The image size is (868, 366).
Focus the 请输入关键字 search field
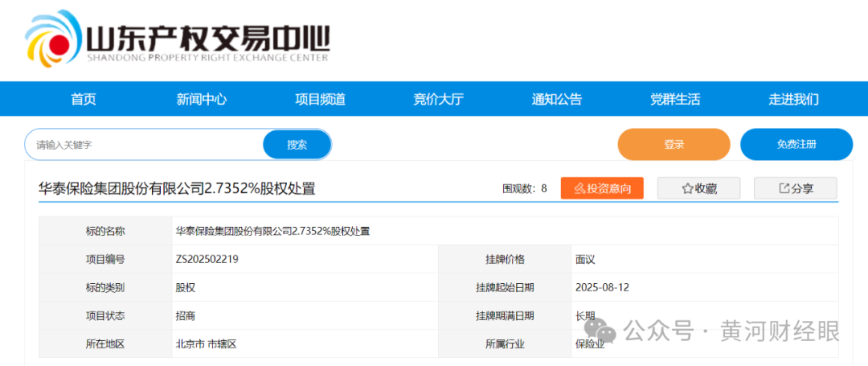point(144,145)
